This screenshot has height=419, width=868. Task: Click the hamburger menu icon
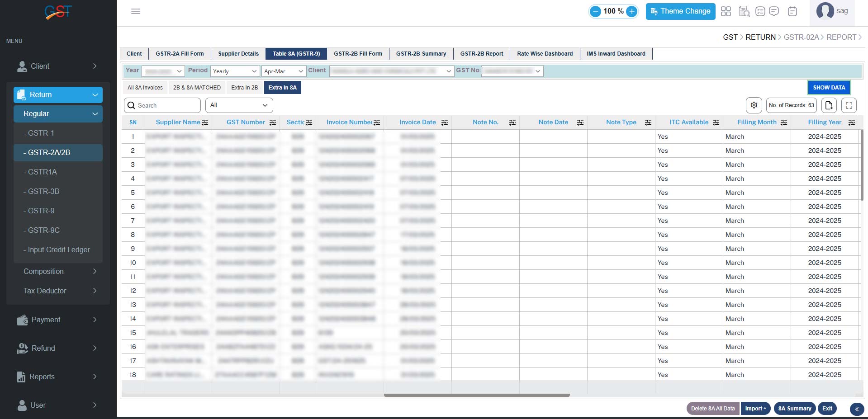135,11
